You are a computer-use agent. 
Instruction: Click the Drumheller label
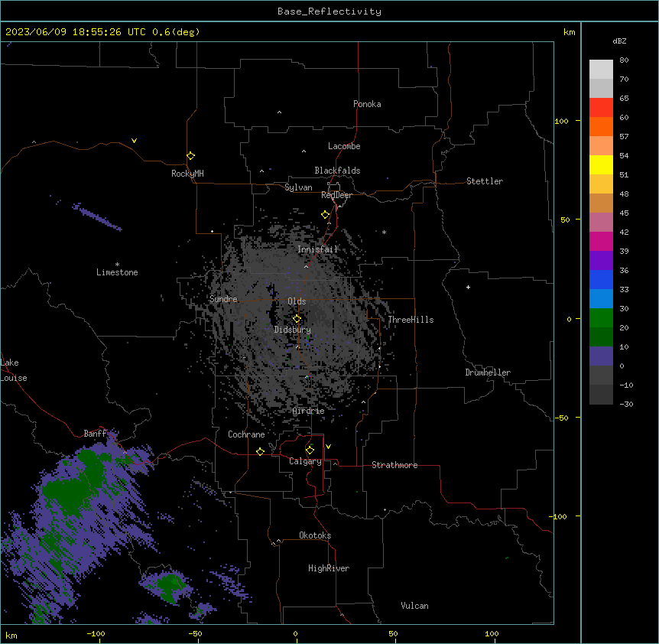coord(488,372)
